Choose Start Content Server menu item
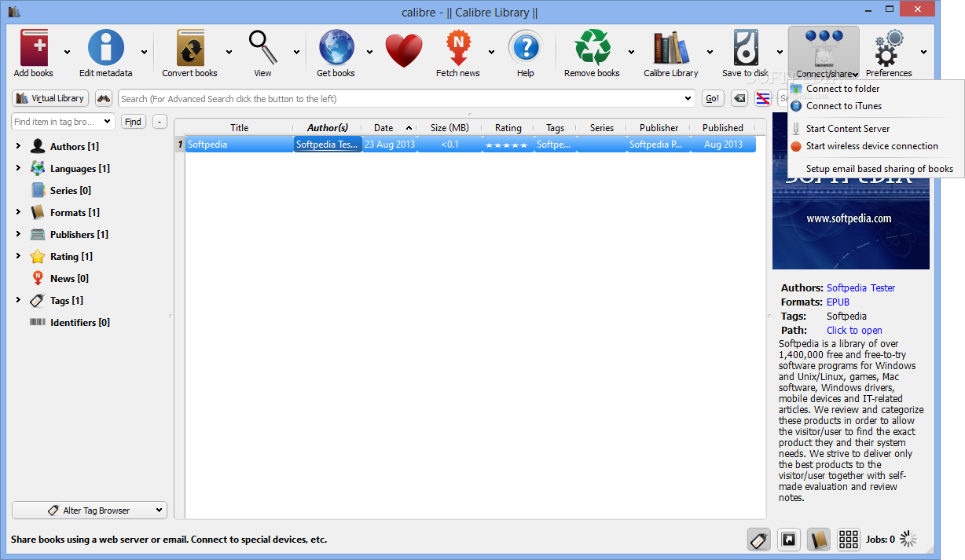 click(875, 129)
